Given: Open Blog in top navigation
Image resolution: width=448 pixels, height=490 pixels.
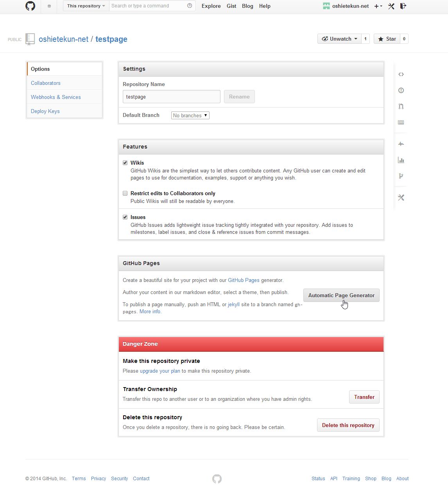Looking at the screenshot, I should [247, 6].
